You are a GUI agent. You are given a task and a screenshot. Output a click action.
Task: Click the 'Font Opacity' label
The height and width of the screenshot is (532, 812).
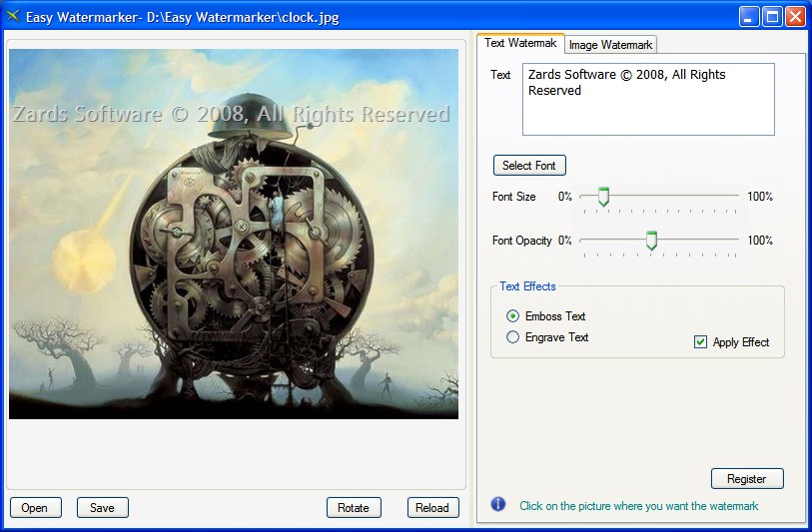tap(522, 241)
